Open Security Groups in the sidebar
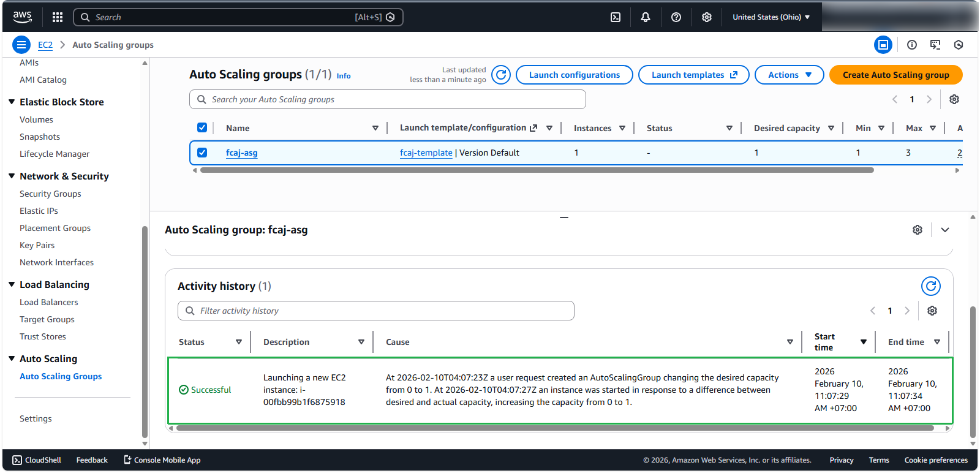The width and height of the screenshot is (980, 473). pyautogui.click(x=50, y=194)
